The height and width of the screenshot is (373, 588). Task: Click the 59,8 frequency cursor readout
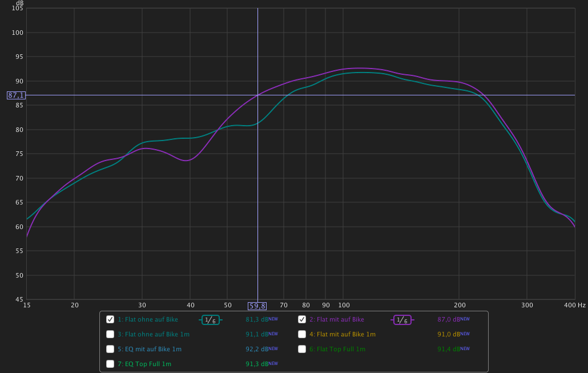coord(257,306)
